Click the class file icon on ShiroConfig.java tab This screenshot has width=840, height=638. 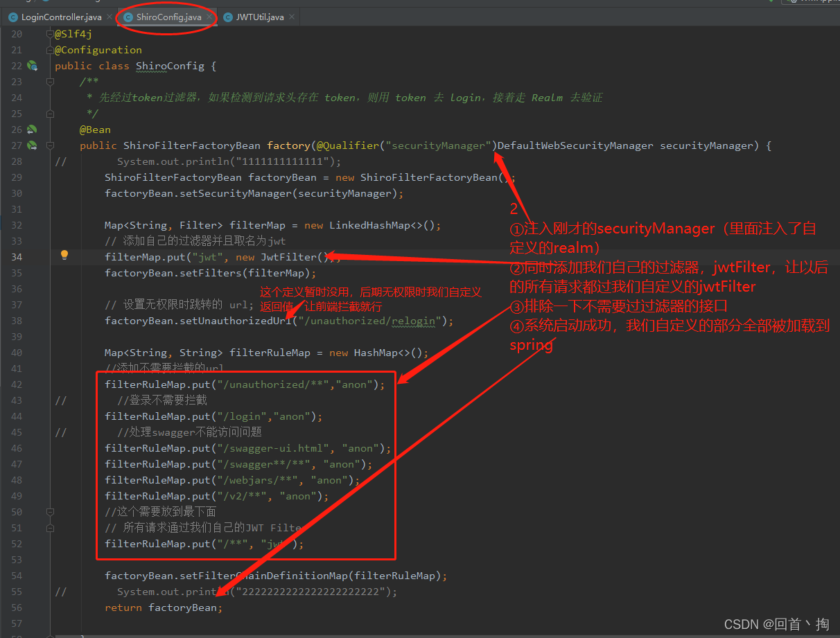pyautogui.click(x=128, y=17)
